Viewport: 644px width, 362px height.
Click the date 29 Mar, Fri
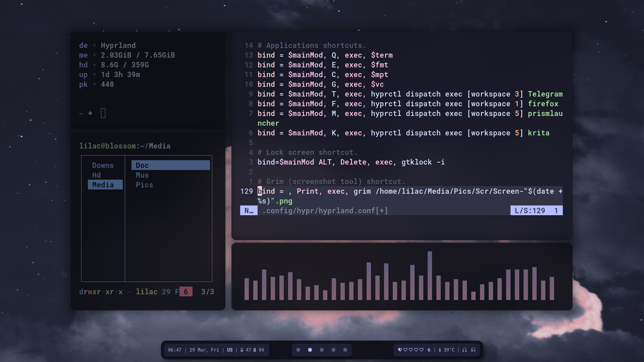pos(204,350)
